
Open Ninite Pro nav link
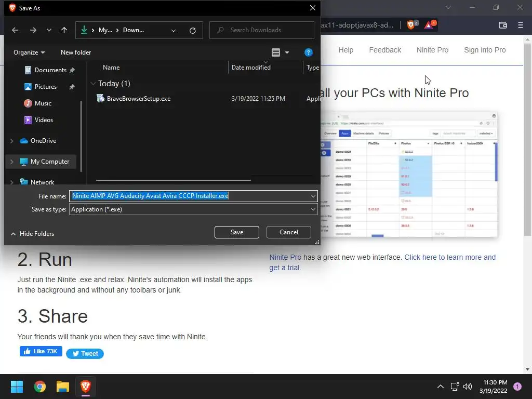432,50
